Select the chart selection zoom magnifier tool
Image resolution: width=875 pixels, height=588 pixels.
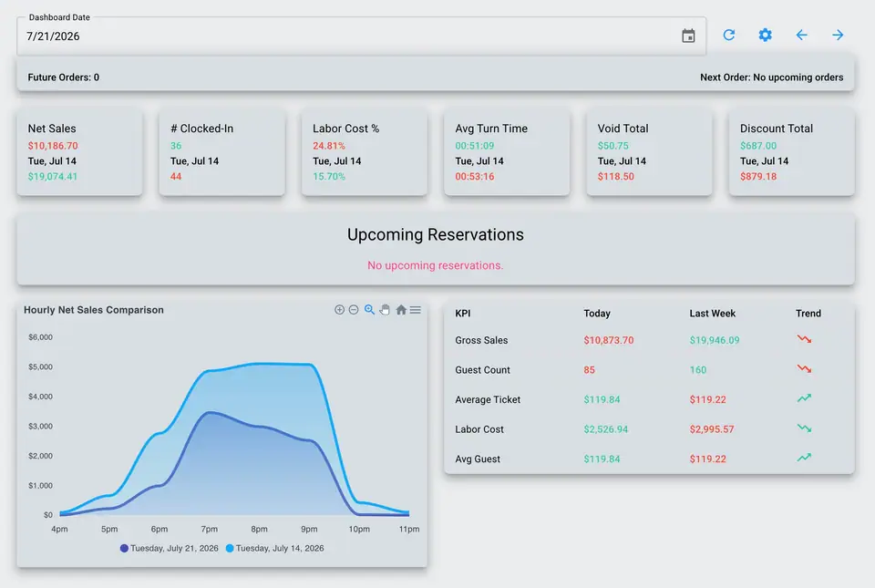pos(369,310)
